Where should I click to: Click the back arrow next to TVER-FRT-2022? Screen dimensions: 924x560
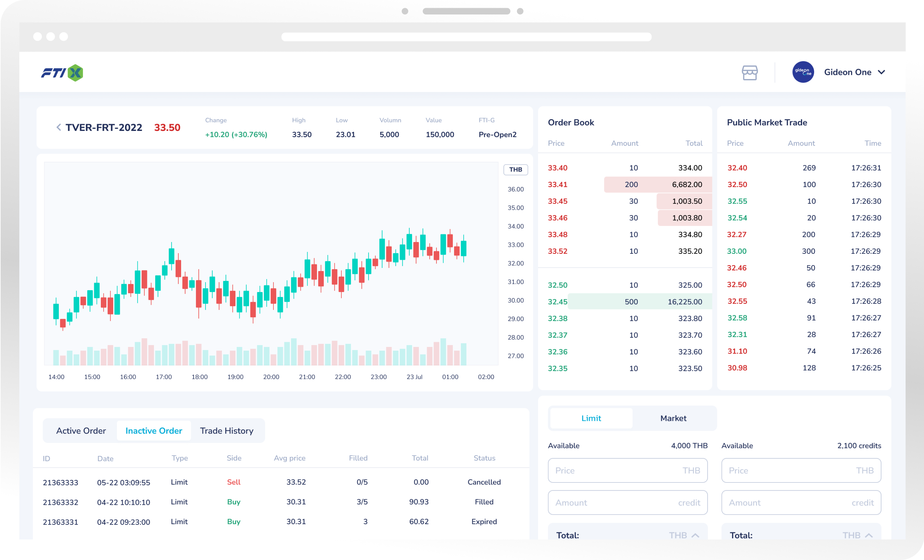(59, 127)
